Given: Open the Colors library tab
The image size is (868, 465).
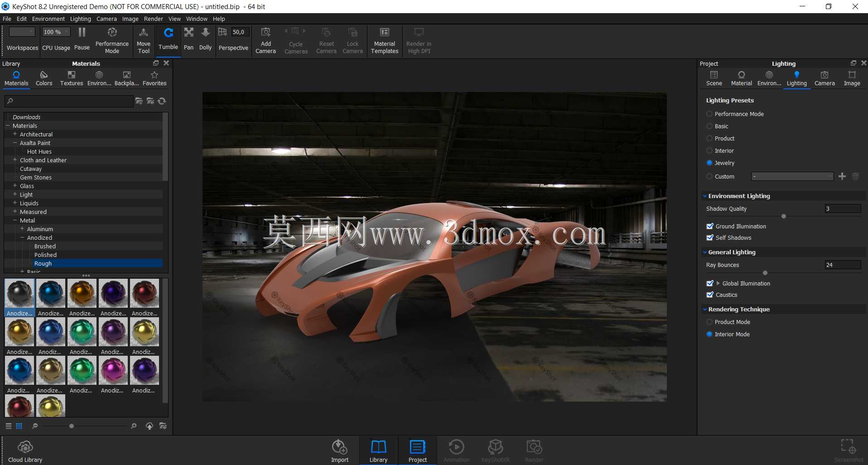Looking at the screenshot, I should (44, 78).
